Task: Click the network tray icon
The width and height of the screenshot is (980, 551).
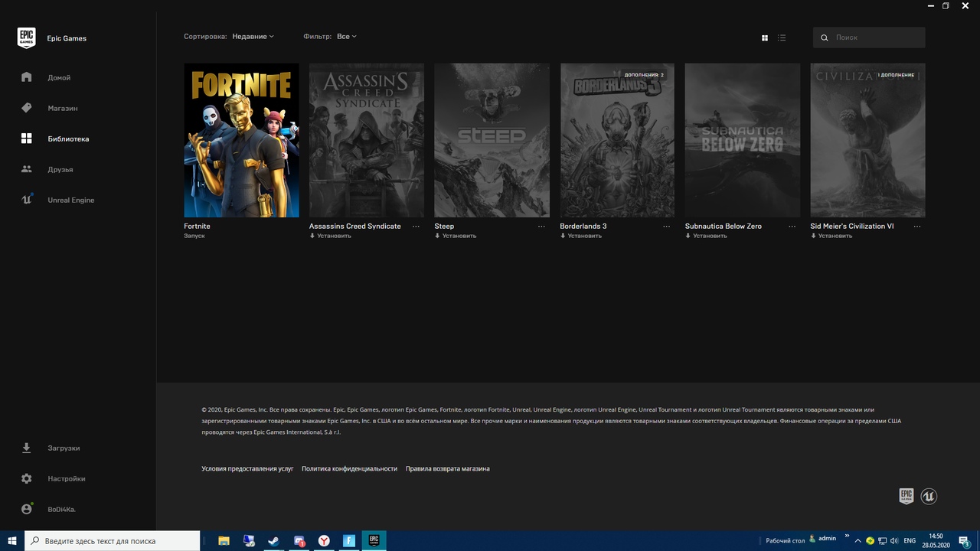Action: pos(882,541)
